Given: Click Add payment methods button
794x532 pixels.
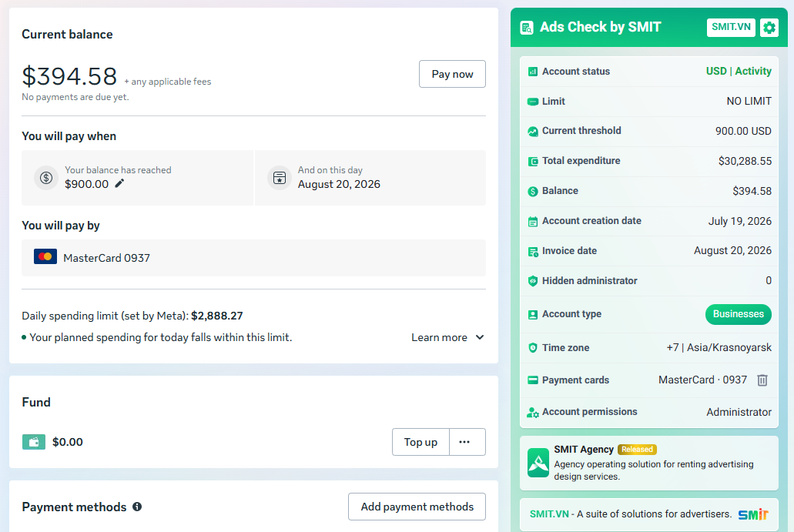Looking at the screenshot, I should pos(417,507).
